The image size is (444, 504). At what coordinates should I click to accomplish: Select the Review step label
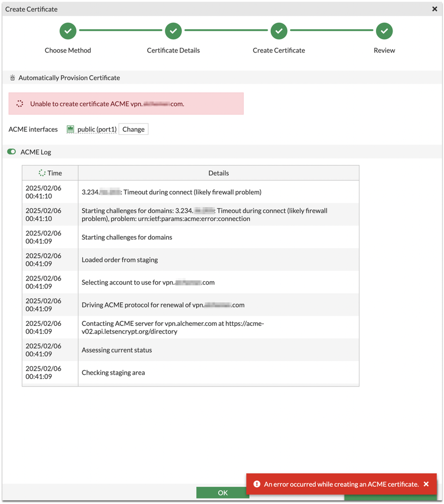click(x=385, y=50)
